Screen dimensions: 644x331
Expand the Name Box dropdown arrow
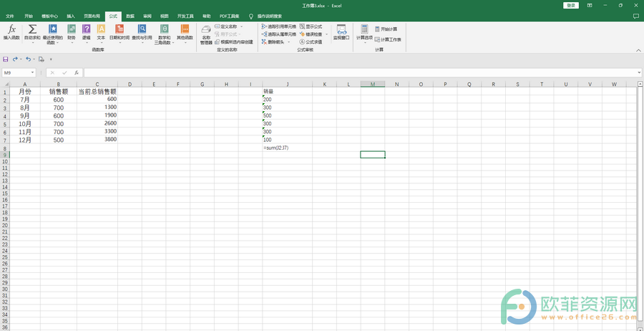click(x=32, y=73)
